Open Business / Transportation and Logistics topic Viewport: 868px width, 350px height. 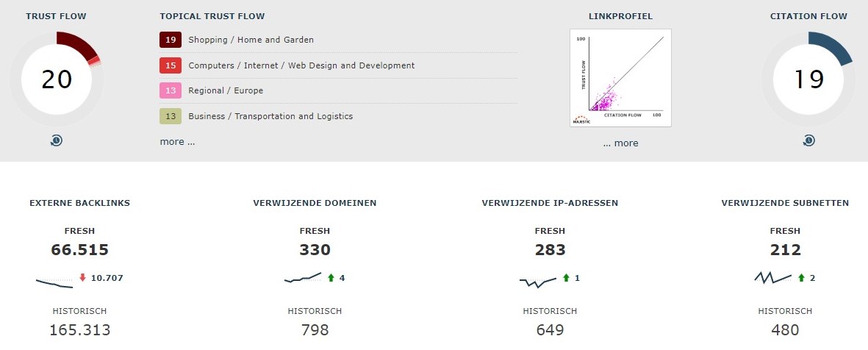pos(270,116)
